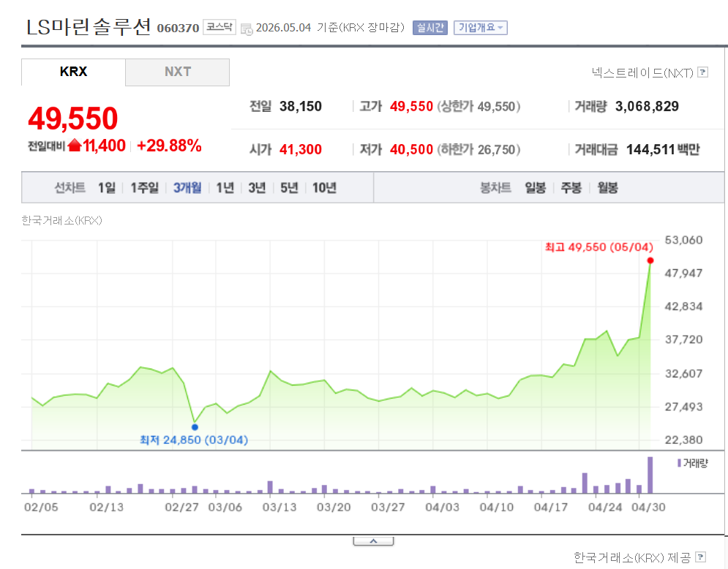Click the 한국거래소(KRX) chart source label

click(x=61, y=220)
